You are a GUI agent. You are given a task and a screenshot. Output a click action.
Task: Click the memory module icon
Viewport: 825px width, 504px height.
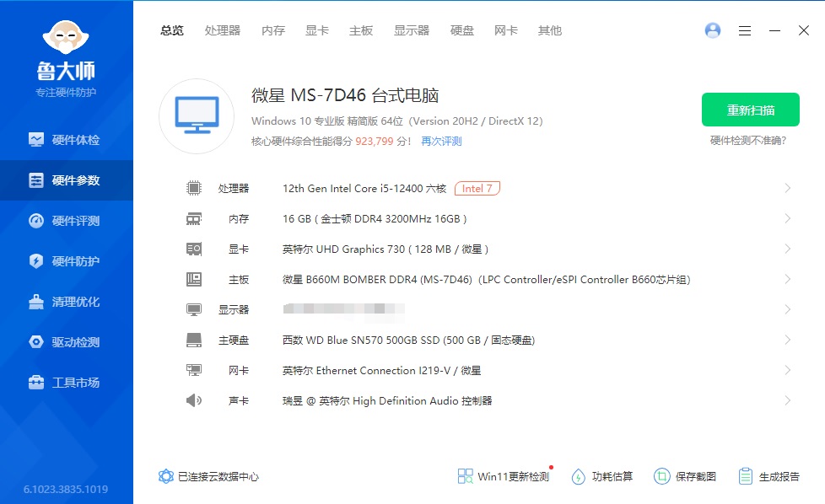[x=194, y=218]
